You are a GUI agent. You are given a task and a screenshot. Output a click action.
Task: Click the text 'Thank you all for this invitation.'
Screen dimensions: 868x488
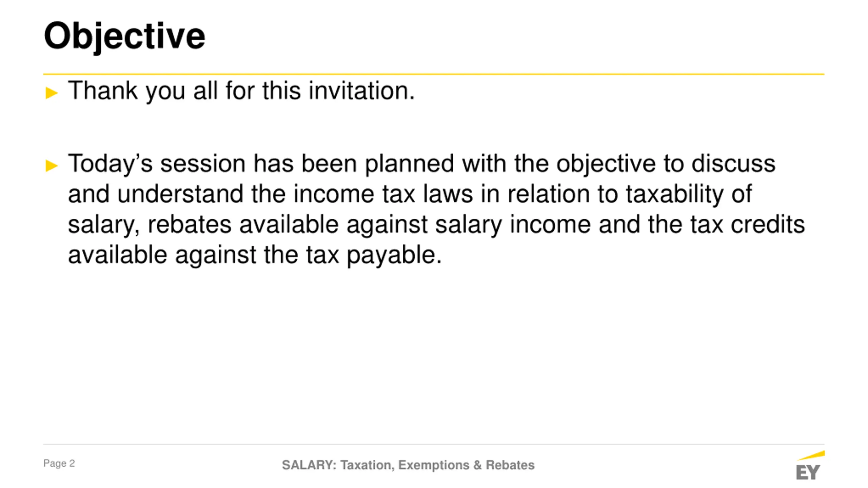[x=241, y=91]
